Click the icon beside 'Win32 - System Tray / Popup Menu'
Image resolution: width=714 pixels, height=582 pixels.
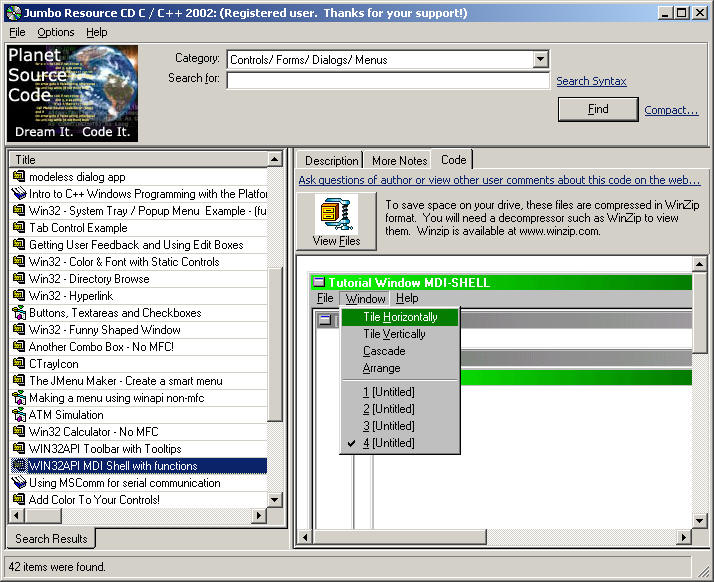(19, 210)
